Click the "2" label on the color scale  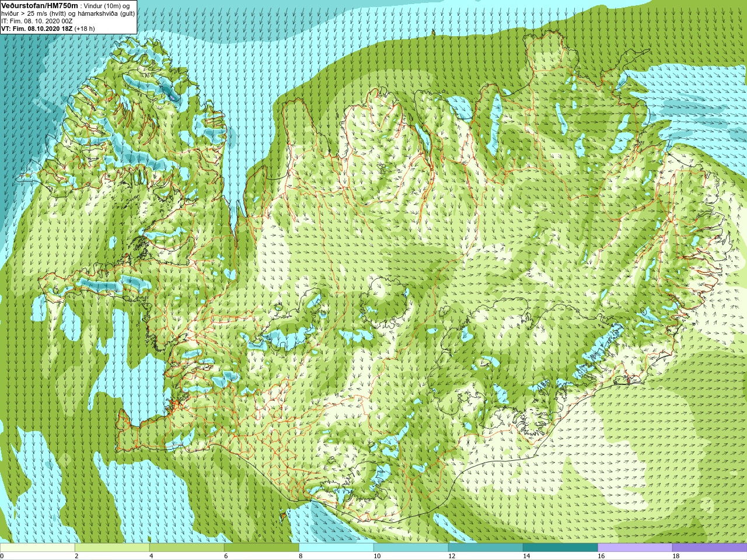76,556
